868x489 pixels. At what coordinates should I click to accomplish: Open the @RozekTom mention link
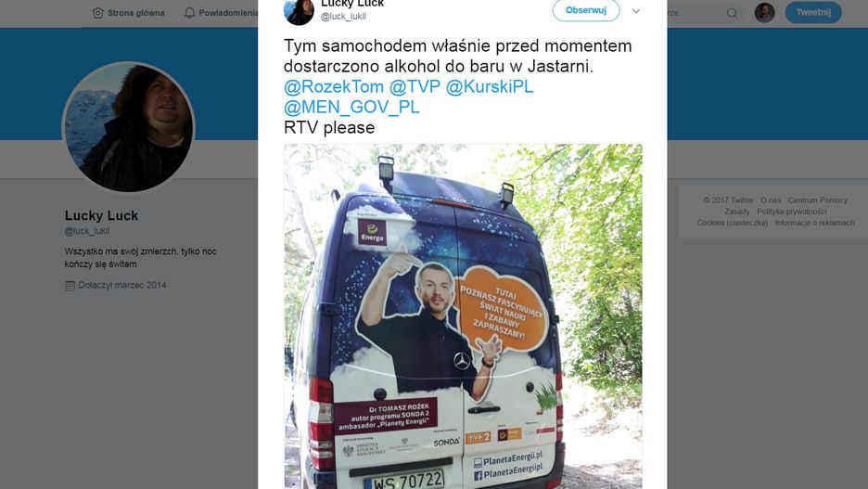coord(334,87)
